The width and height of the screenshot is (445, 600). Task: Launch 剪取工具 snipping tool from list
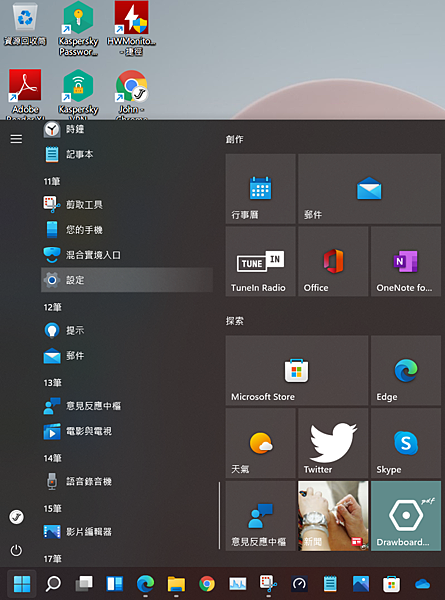pyautogui.click(x=127, y=205)
